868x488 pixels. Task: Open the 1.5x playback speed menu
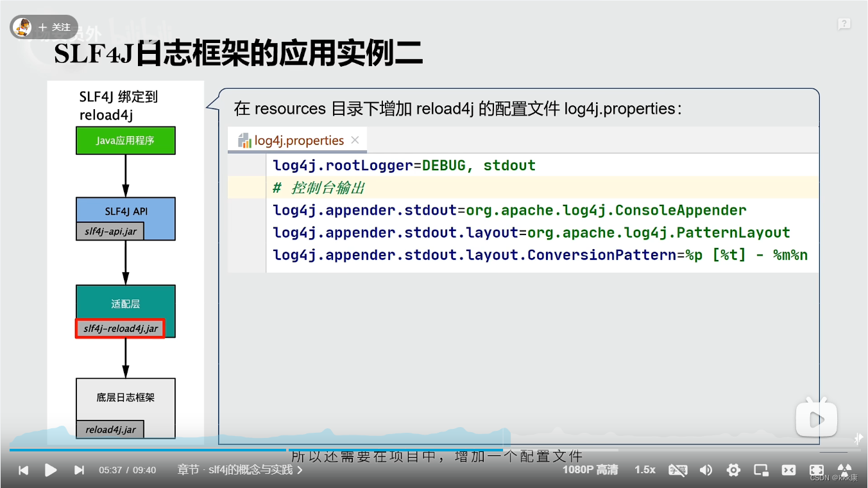pyautogui.click(x=644, y=469)
